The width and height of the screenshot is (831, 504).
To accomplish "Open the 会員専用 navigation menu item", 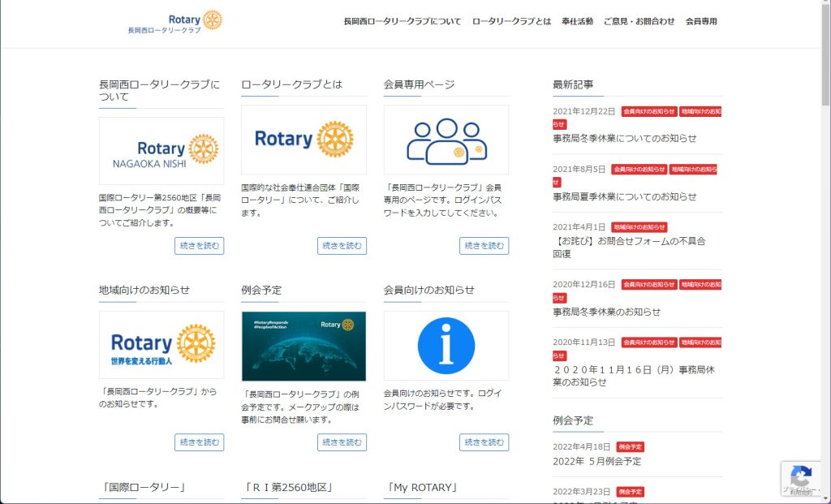I will pos(701,22).
